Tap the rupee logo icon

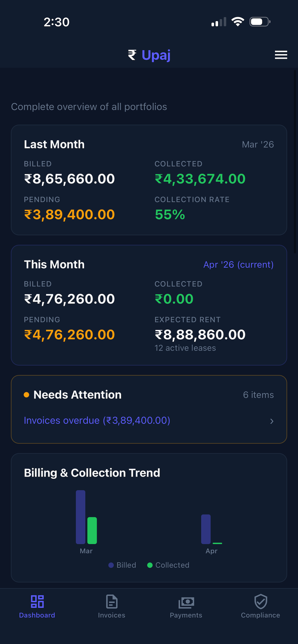[132, 55]
